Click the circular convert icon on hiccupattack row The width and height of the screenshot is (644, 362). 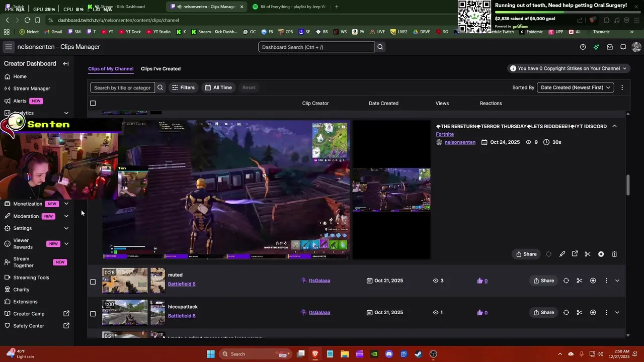click(x=566, y=312)
